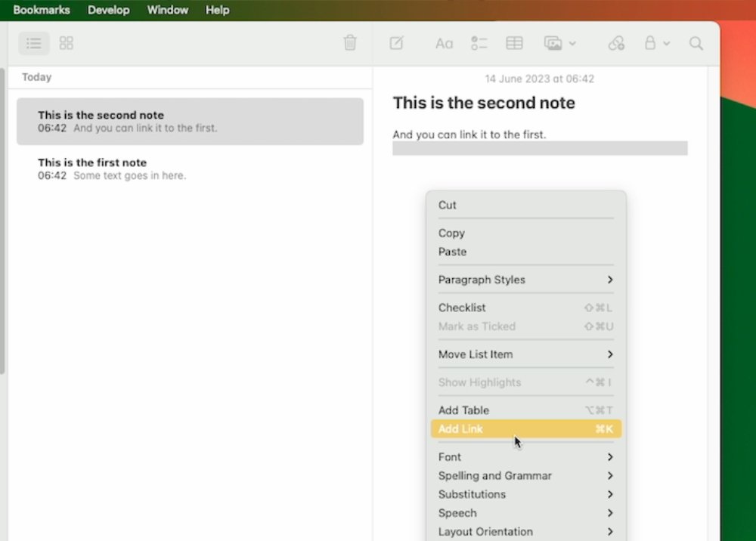Viewport: 756px width, 541px height.
Task: Click the link/collaborate toolbar icon
Action: click(x=616, y=43)
